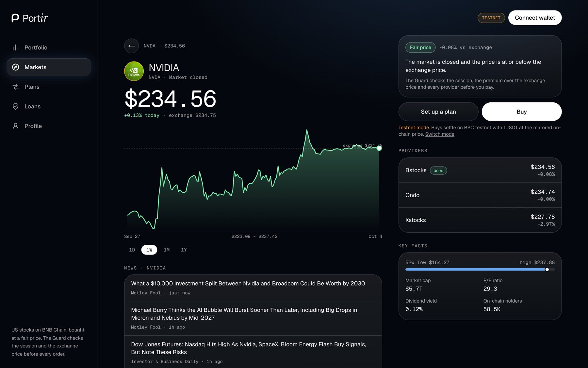This screenshot has width=588, height=368.
Task: Click the Connect wallet button
Action: pyautogui.click(x=535, y=18)
